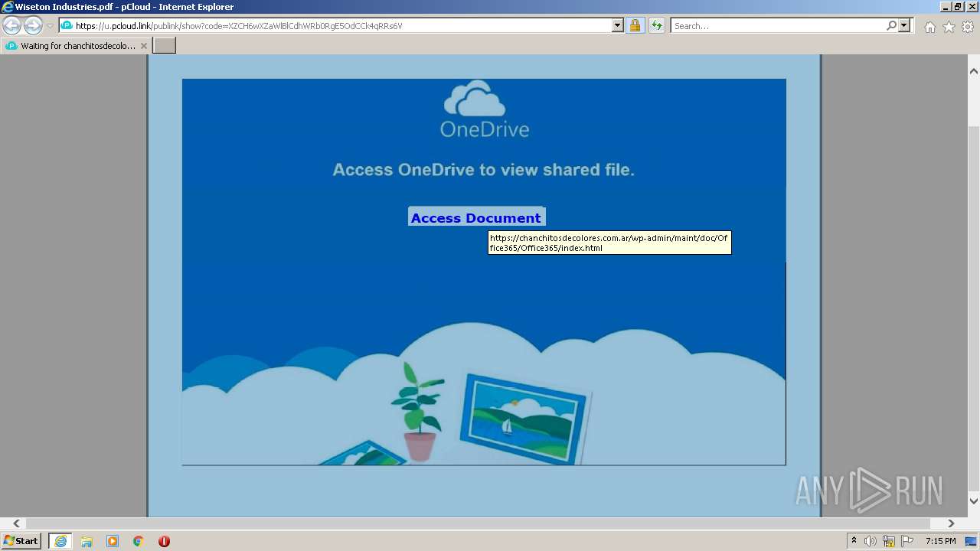This screenshot has height=551, width=980.
Task: Launch Chrome from the taskbar
Action: [139, 541]
